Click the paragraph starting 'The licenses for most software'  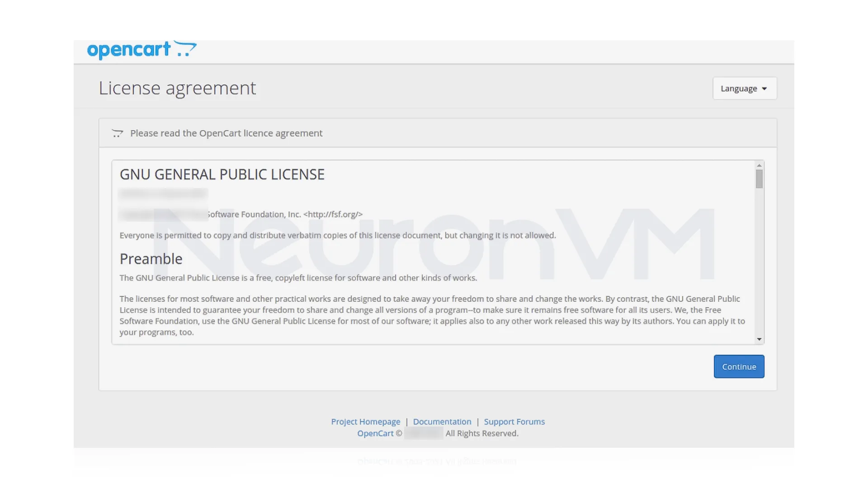click(432, 315)
